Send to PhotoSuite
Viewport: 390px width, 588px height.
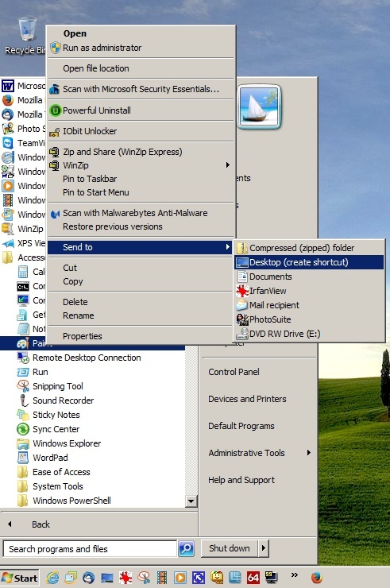(309, 319)
